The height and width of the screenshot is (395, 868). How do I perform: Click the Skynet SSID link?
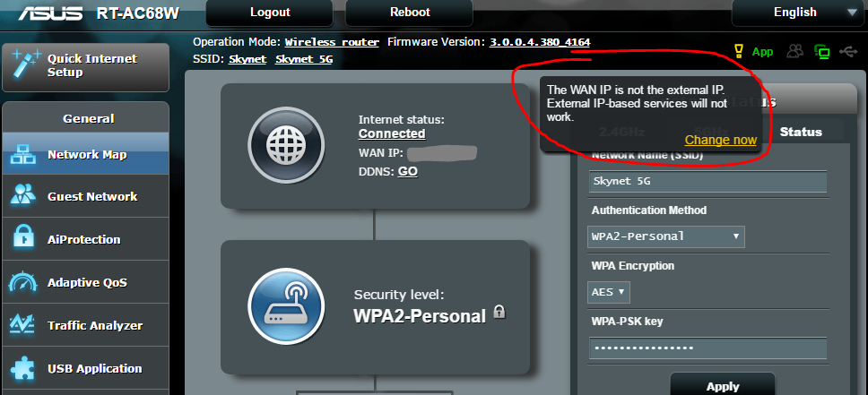point(247,59)
